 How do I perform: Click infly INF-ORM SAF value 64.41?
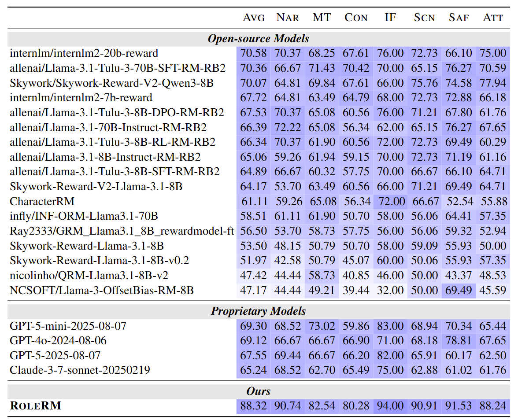(x=459, y=216)
